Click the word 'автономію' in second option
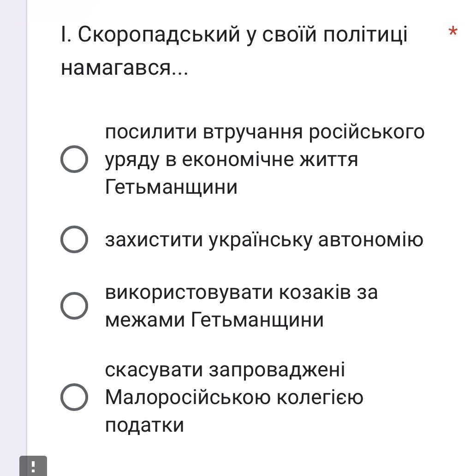This screenshot has width=476, height=476. (x=371, y=239)
